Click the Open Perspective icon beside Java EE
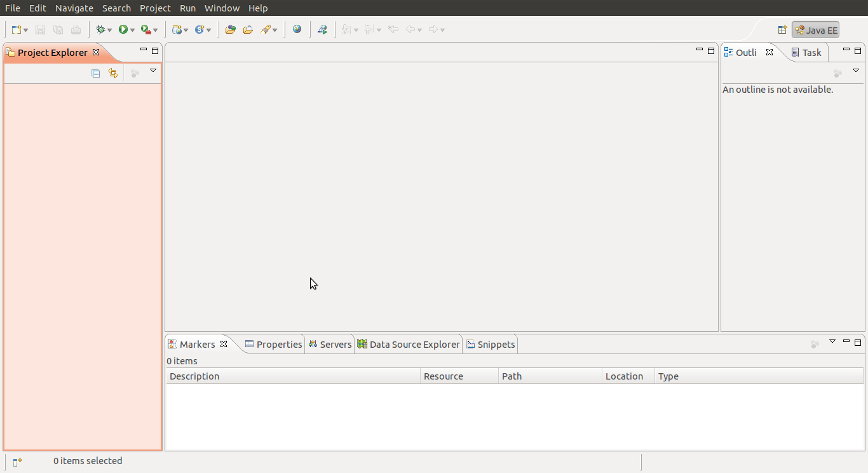Screen dimensions: 868x473 782,29
